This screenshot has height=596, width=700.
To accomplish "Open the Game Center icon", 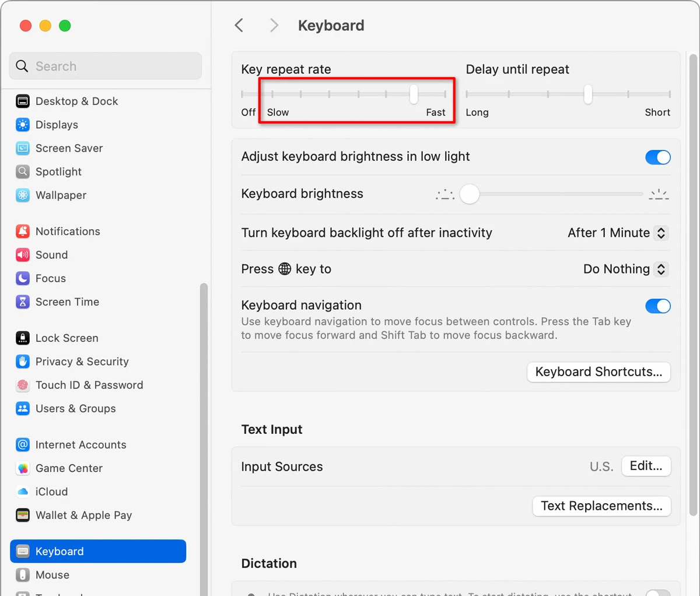I will [23, 468].
